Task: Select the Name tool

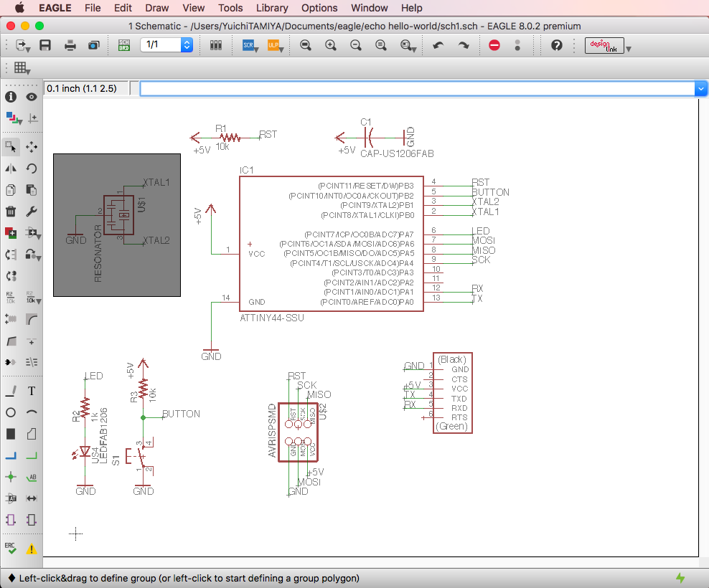Action: (x=11, y=298)
